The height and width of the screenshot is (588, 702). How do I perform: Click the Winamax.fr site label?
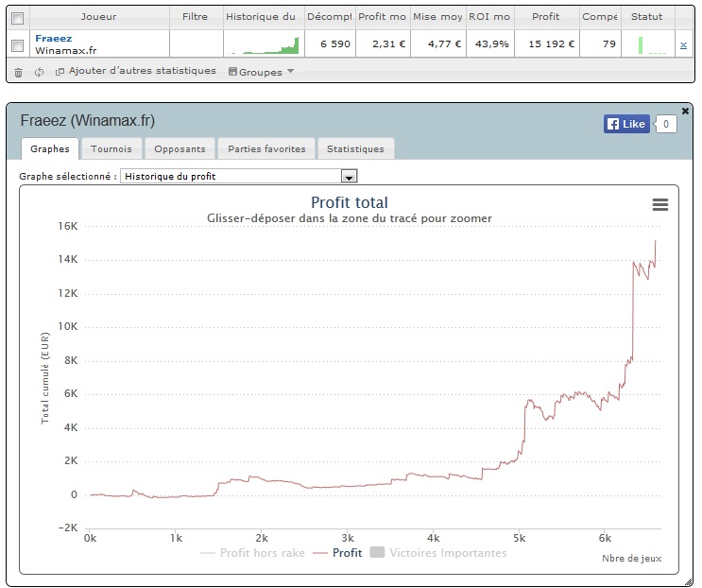click(x=66, y=51)
